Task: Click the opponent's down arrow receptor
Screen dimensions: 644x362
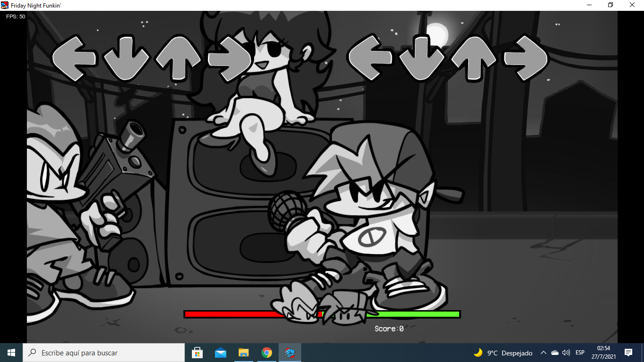Action: (x=126, y=58)
